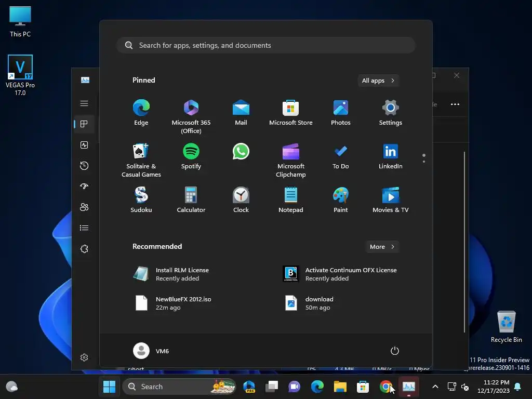Viewport: 532px width, 399px height.
Task: Click the Windows Start button on taskbar
Action: (109, 387)
